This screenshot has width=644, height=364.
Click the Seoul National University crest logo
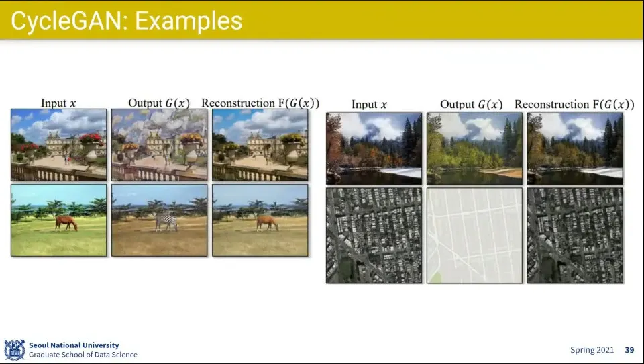pos(14,350)
